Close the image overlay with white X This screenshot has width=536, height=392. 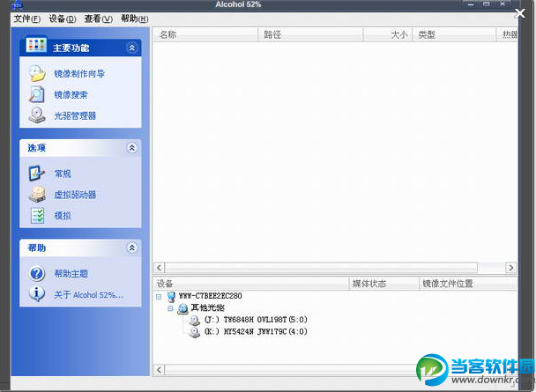coord(520,13)
